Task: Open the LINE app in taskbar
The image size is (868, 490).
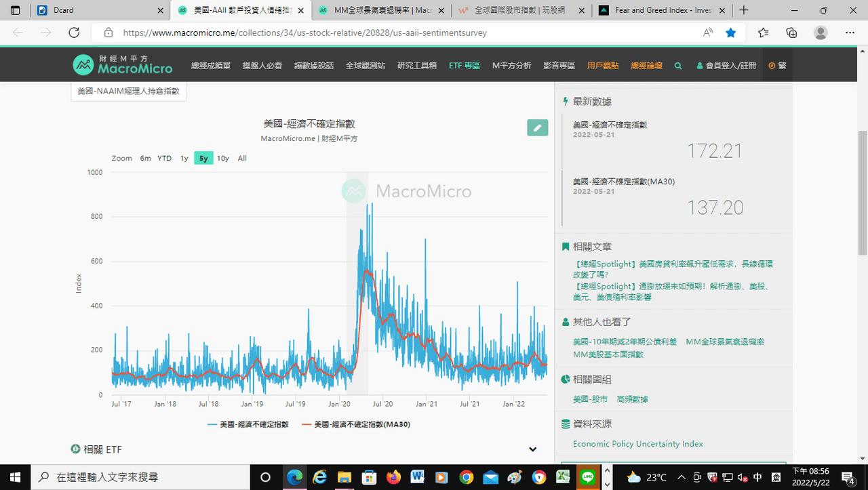Action: click(585, 476)
